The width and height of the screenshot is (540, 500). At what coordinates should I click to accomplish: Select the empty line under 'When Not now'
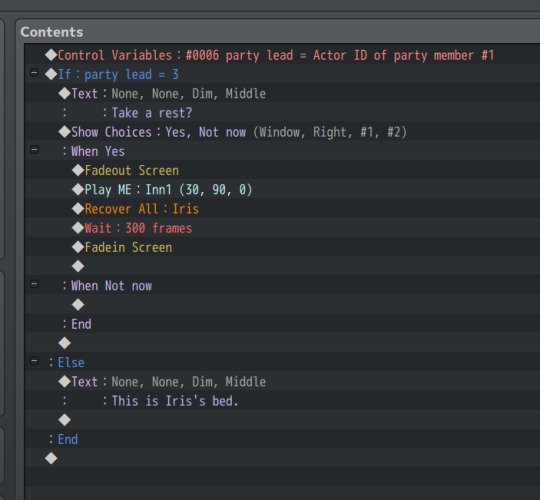click(282, 305)
